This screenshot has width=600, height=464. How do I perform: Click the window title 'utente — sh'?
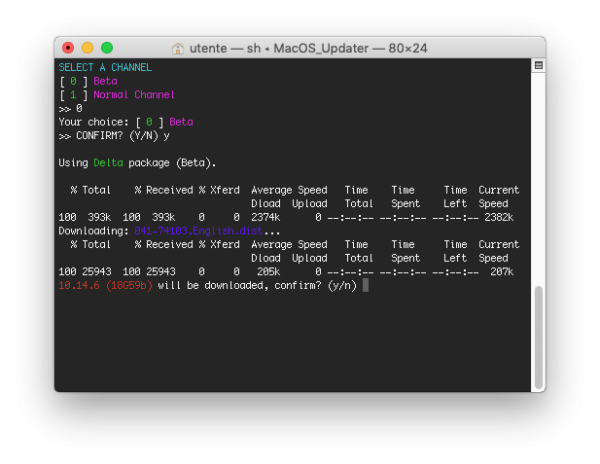coord(225,49)
